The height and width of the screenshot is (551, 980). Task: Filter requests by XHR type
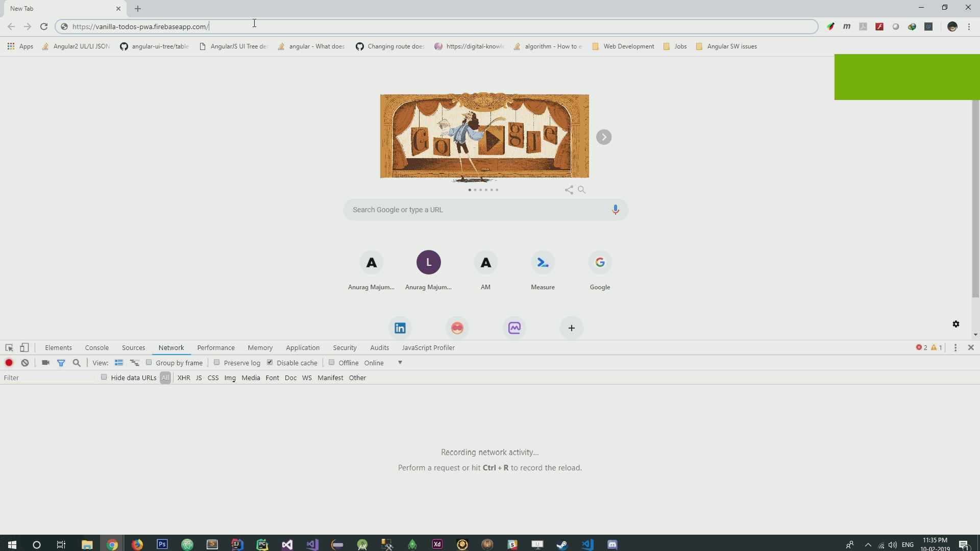tap(183, 378)
